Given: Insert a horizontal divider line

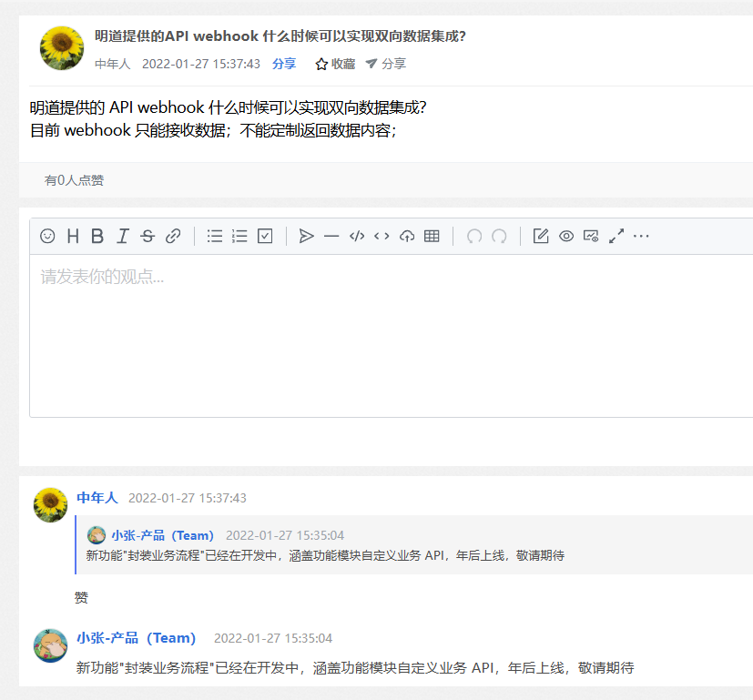Looking at the screenshot, I should click(331, 236).
